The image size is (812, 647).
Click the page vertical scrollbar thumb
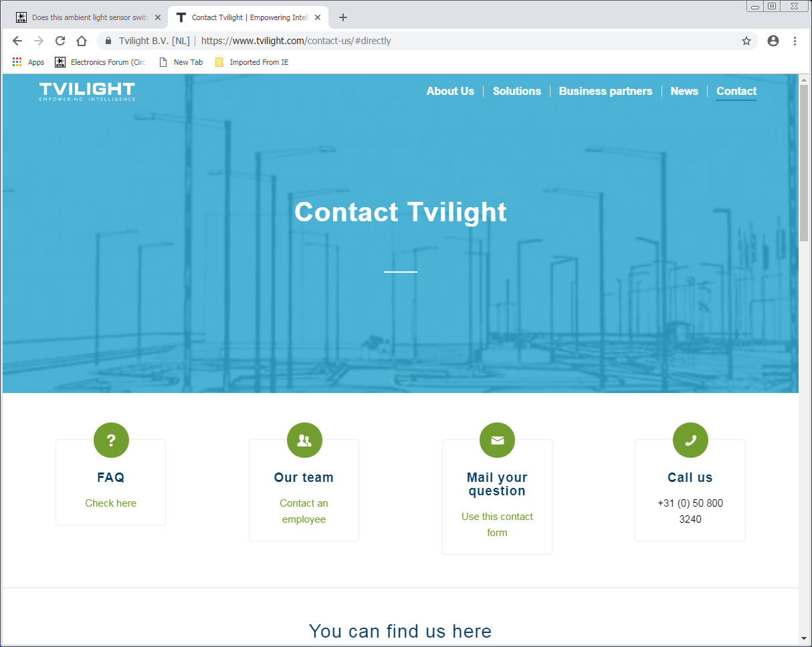804,162
